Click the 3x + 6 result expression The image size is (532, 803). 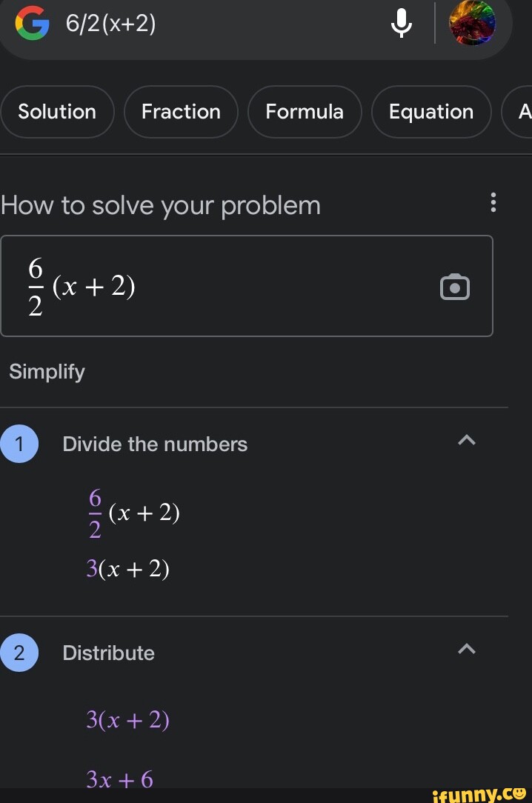click(x=119, y=779)
